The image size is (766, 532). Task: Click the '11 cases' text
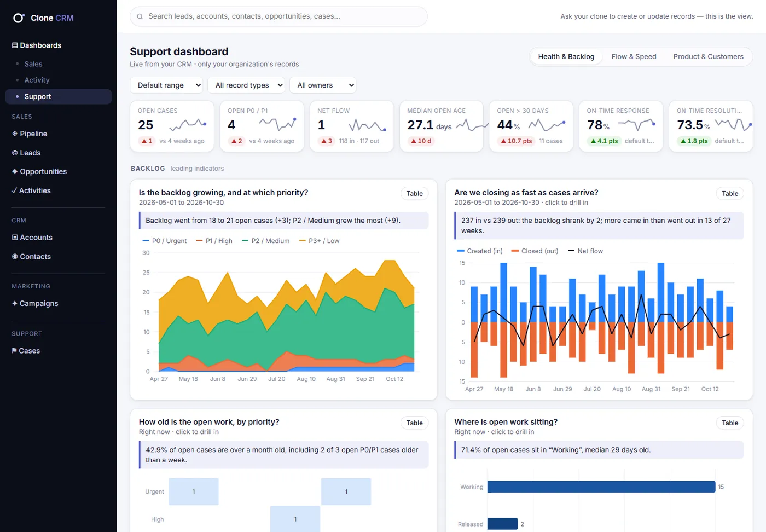click(551, 141)
